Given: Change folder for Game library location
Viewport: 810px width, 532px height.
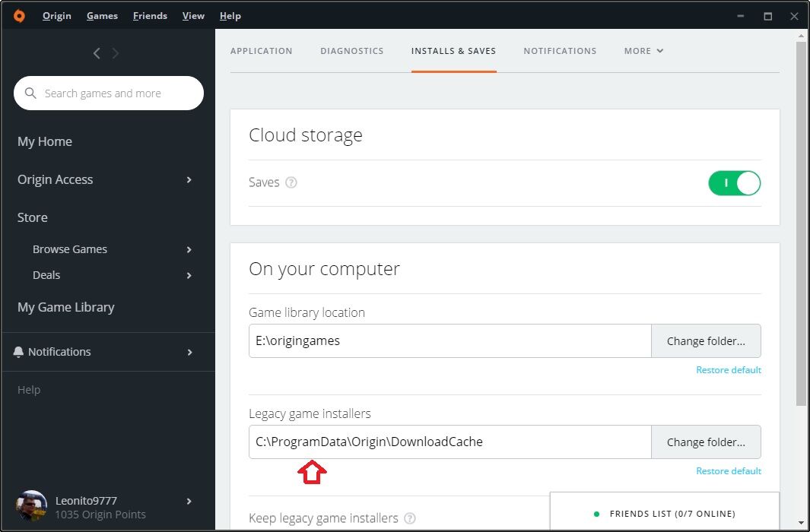Looking at the screenshot, I should point(706,341).
